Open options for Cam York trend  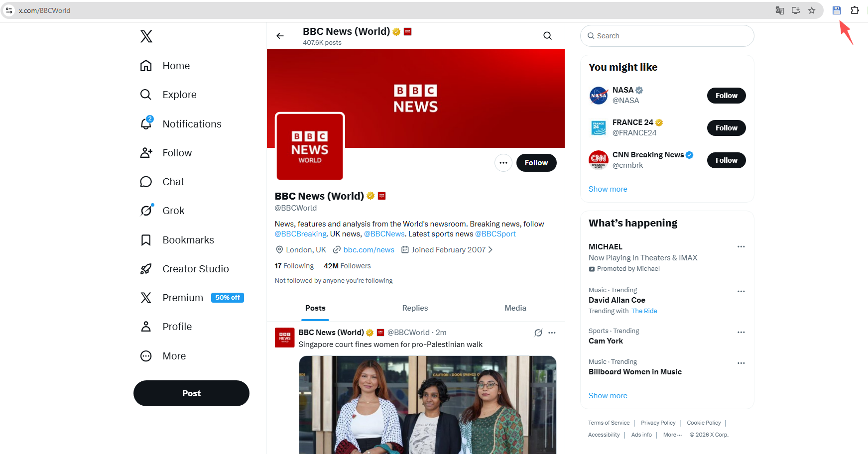tap(741, 332)
